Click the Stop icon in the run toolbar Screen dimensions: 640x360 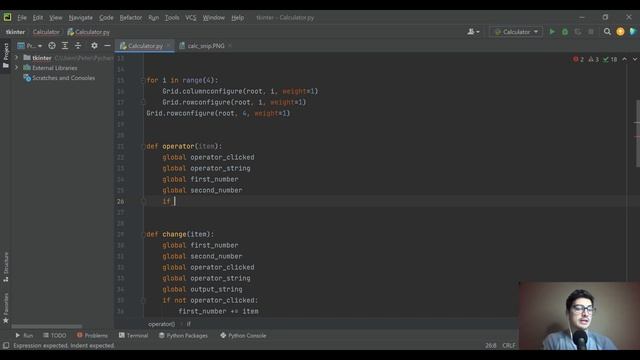[591, 32]
